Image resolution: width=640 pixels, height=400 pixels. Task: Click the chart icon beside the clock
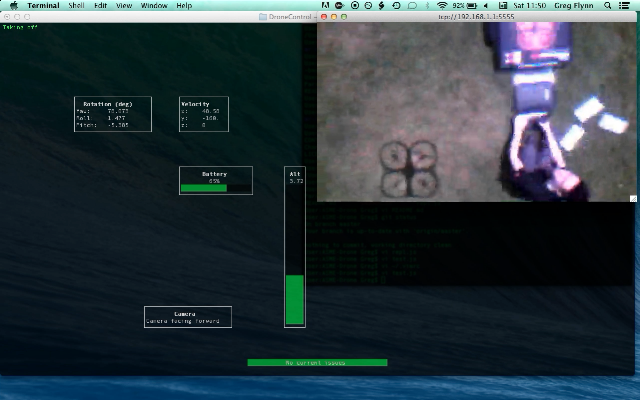(x=503, y=5)
